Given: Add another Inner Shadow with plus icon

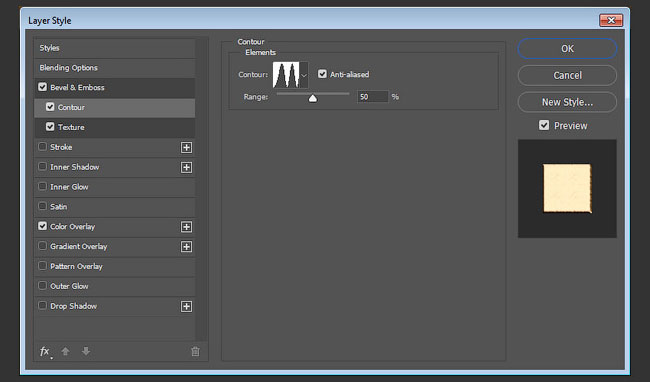Looking at the screenshot, I should [x=187, y=167].
